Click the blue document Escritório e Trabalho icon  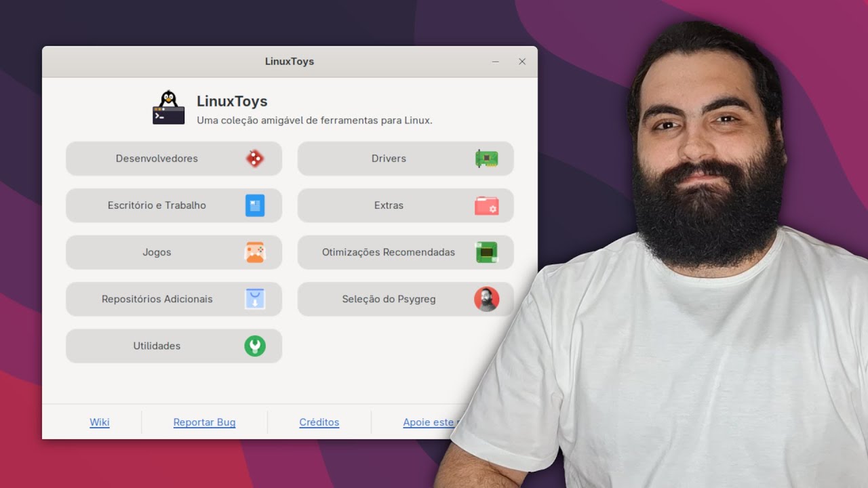point(255,205)
